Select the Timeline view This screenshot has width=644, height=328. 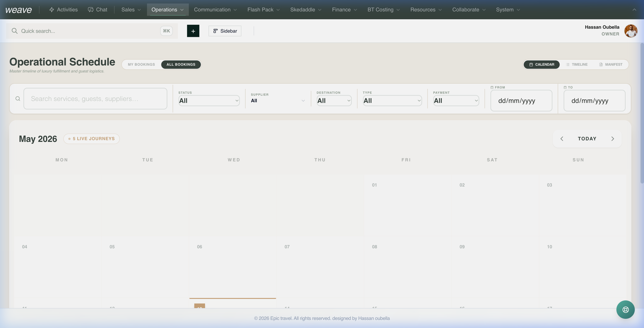[577, 64]
